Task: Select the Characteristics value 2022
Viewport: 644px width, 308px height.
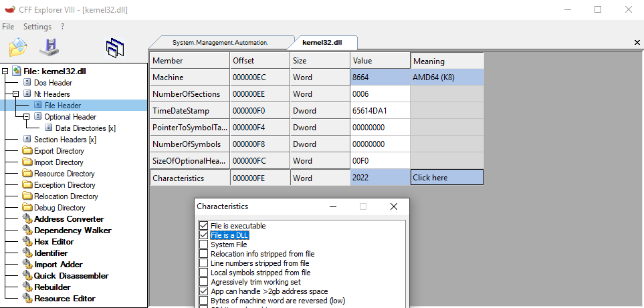Action: 381,178
